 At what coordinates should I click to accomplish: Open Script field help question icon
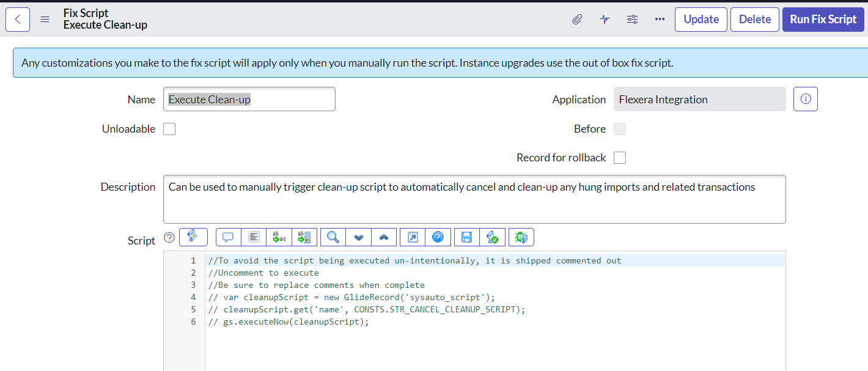(169, 238)
